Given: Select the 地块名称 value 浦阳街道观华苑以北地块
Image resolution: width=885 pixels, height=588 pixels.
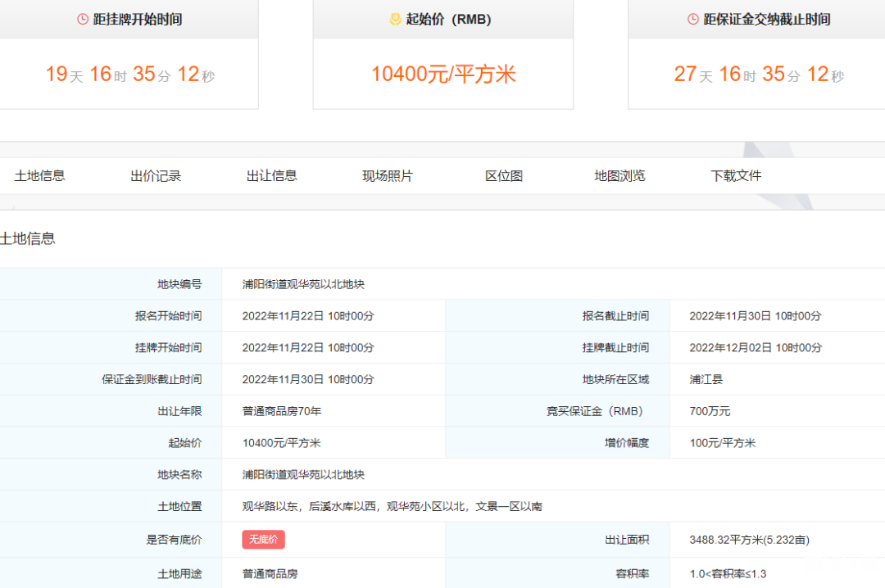Looking at the screenshot, I should 304,474.
